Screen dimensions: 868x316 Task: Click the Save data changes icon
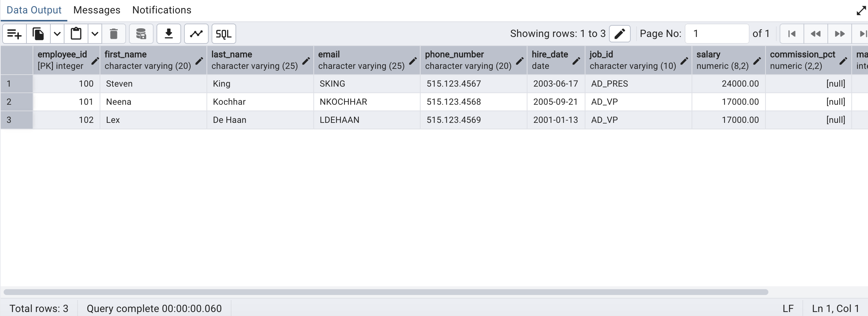[141, 34]
